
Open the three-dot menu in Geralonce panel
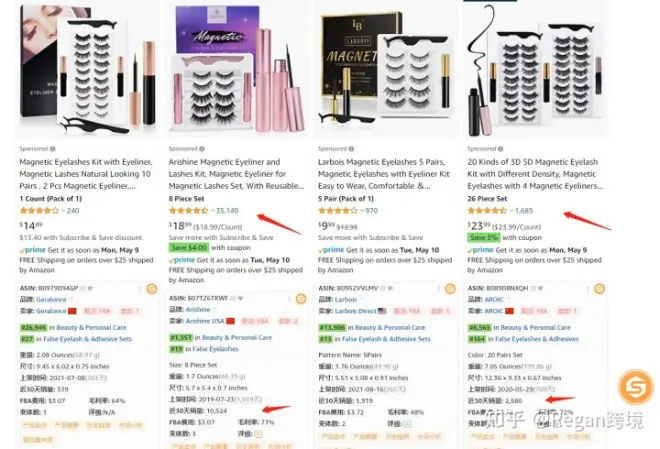[x=140, y=289]
